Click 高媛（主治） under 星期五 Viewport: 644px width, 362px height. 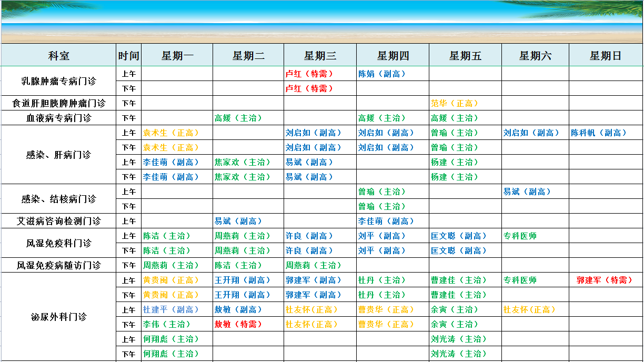455,118
